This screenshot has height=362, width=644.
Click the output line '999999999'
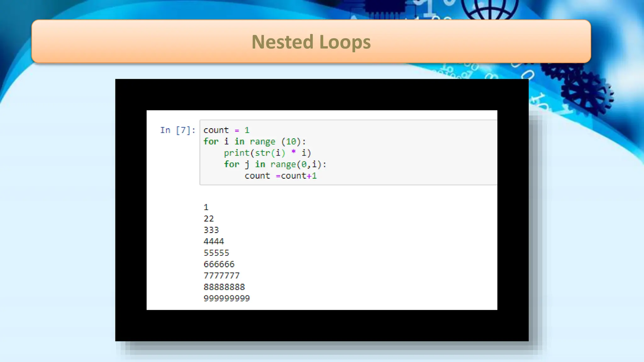click(x=227, y=298)
